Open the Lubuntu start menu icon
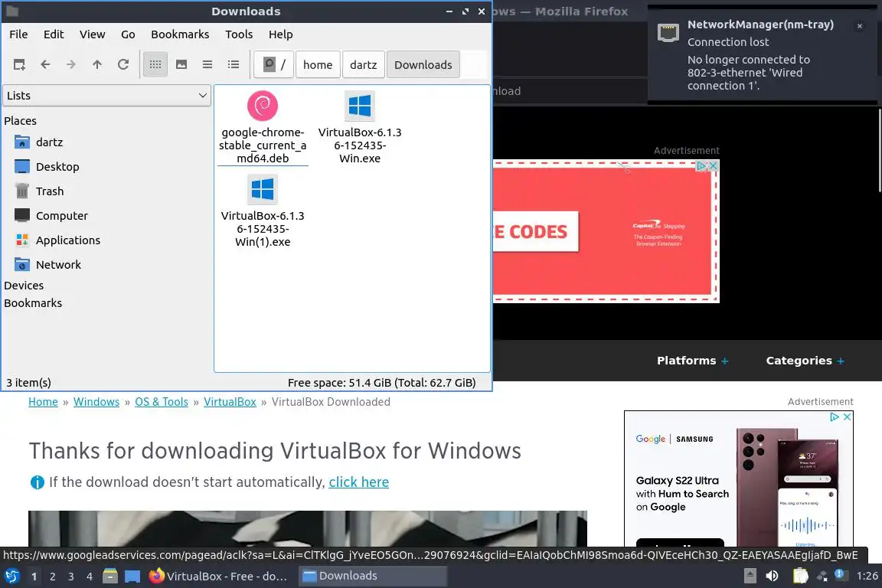 click(x=11, y=577)
